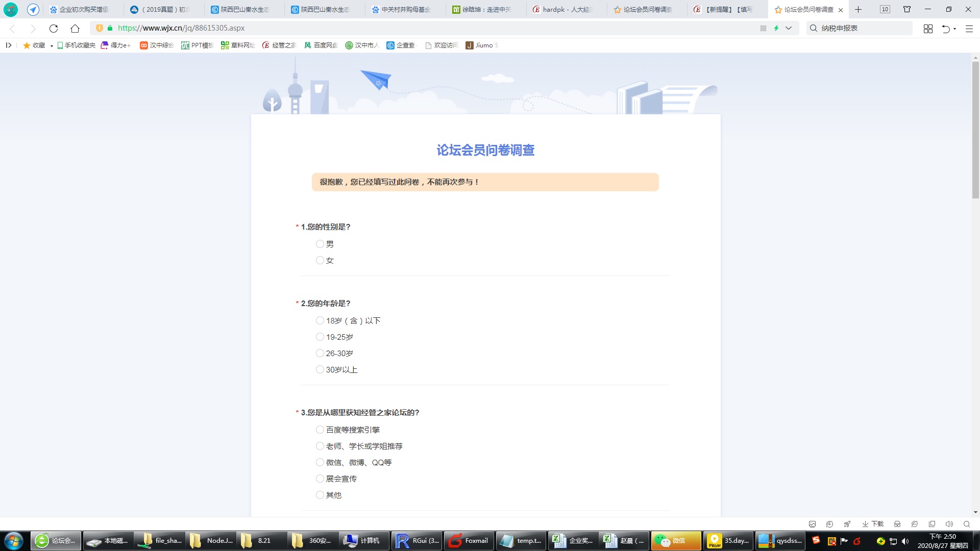Open the 百度网盘 bookmark link
The height and width of the screenshot is (551, 980).
321,45
